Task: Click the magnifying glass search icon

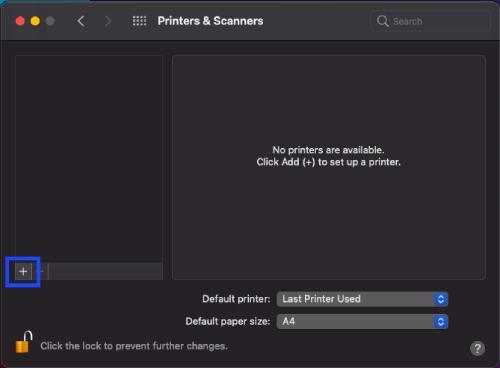Action: 383,21
